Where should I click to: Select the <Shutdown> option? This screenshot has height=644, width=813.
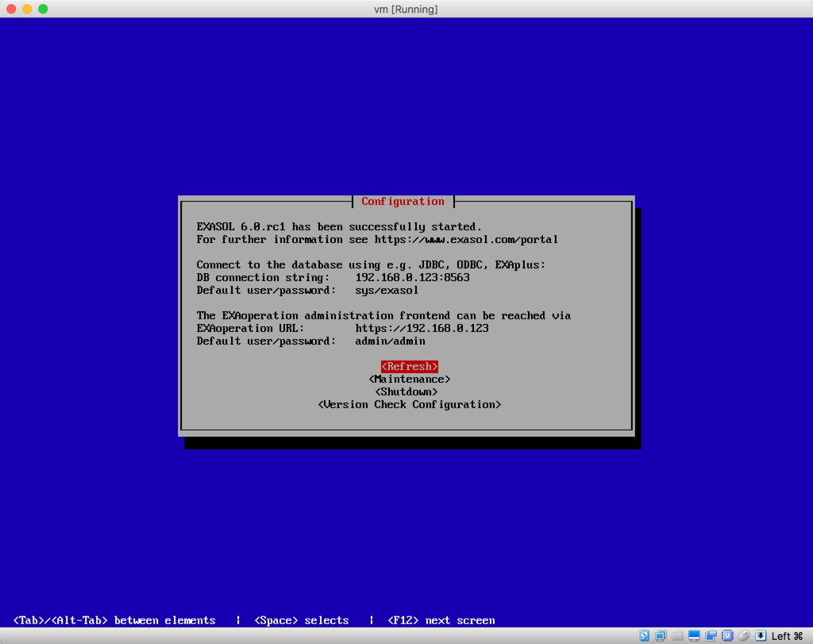click(x=406, y=392)
